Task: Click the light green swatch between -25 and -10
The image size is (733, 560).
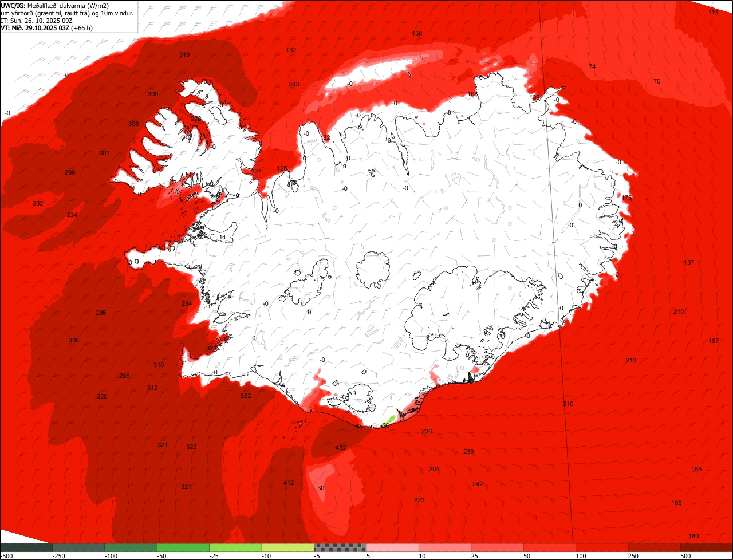Action: (236, 547)
